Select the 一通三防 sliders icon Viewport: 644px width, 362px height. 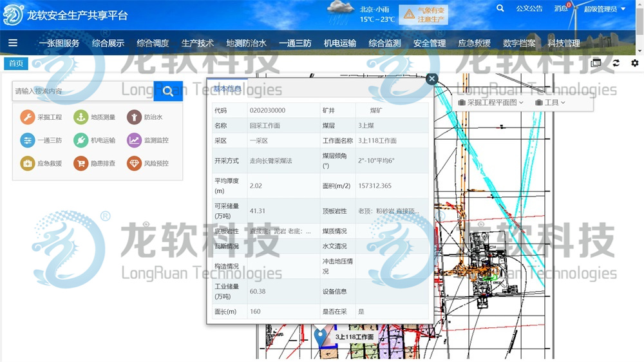27,140
